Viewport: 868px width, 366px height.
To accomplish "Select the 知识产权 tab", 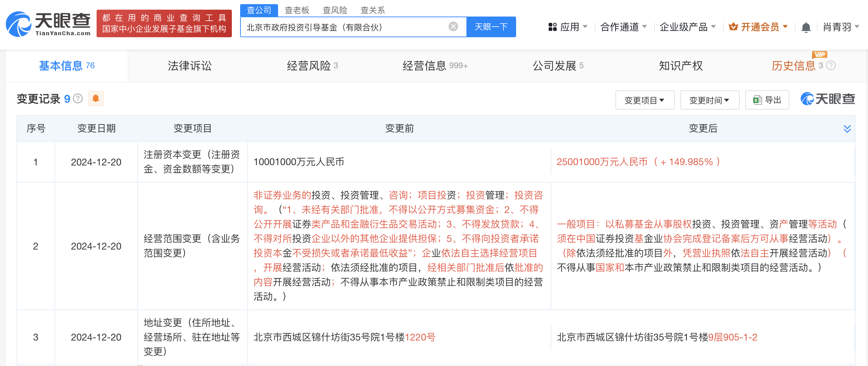I will 681,65.
